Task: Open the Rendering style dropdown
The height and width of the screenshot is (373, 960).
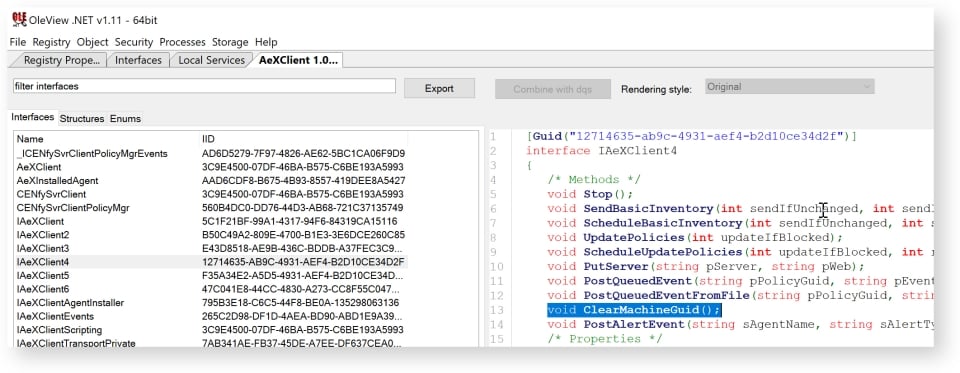Action: point(789,87)
